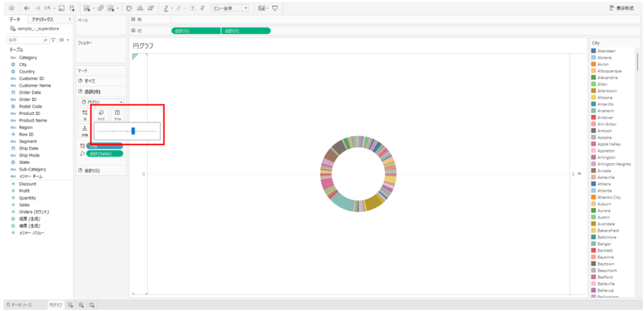
Task: Click the Label (ラベル) marks button
Action: click(117, 114)
